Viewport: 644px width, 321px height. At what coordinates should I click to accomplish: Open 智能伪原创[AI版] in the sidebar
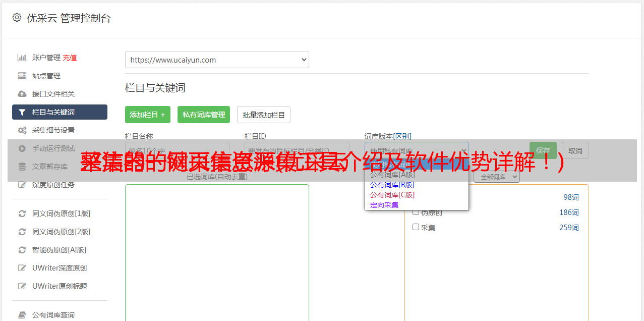click(x=60, y=250)
